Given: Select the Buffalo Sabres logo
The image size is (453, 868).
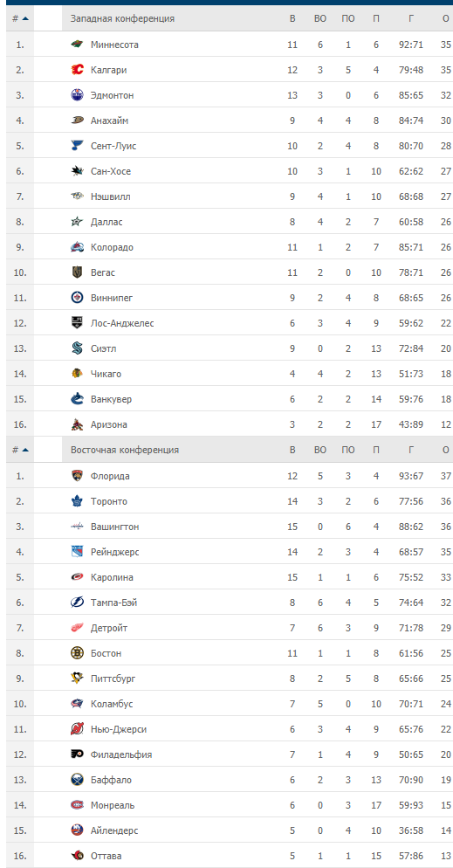Looking at the screenshot, I should click(x=77, y=780).
